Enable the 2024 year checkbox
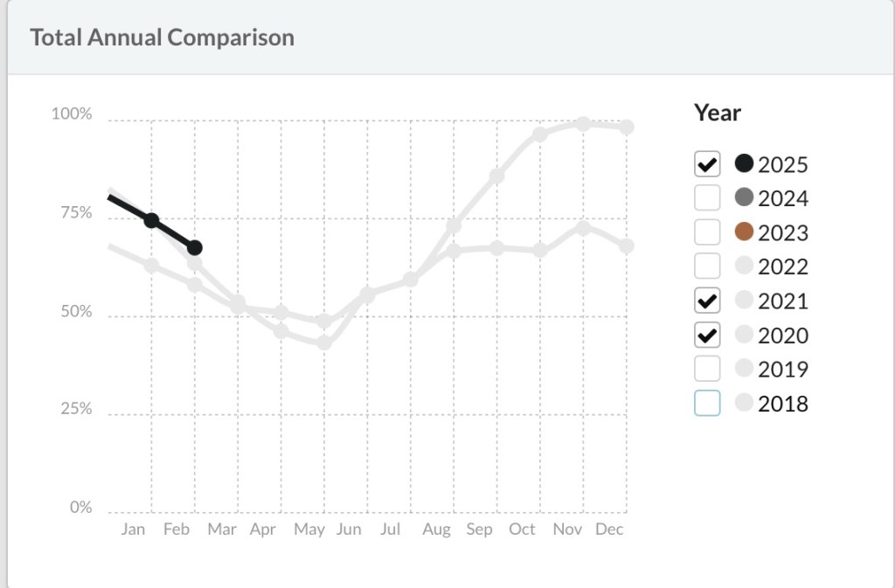 [x=707, y=198]
